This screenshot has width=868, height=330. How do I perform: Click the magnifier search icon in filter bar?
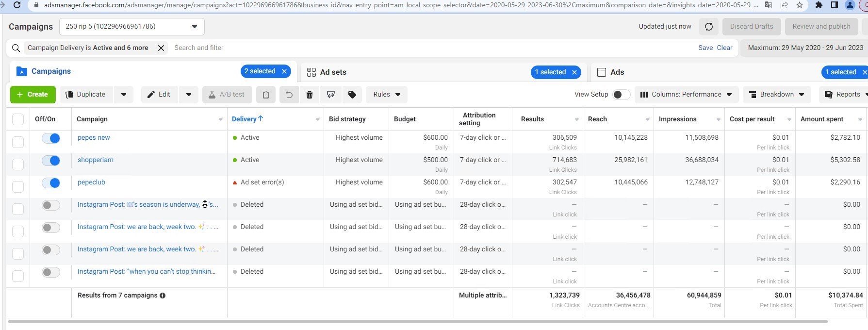click(16, 48)
